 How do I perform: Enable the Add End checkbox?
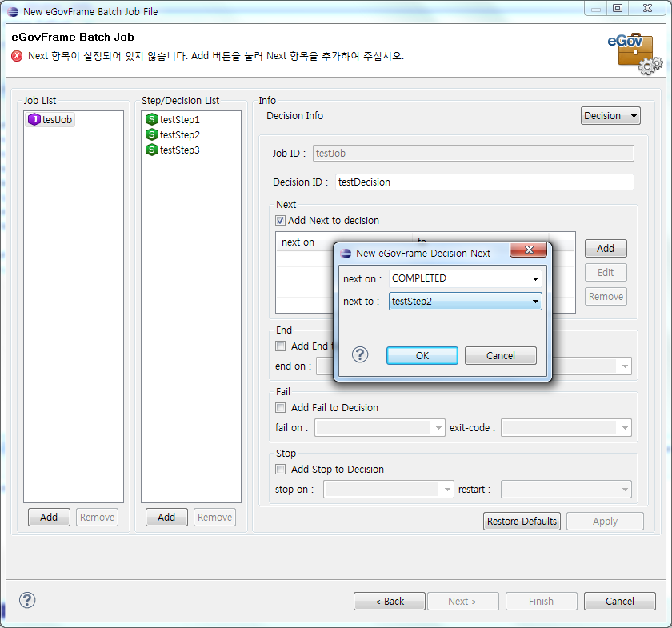point(280,346)
